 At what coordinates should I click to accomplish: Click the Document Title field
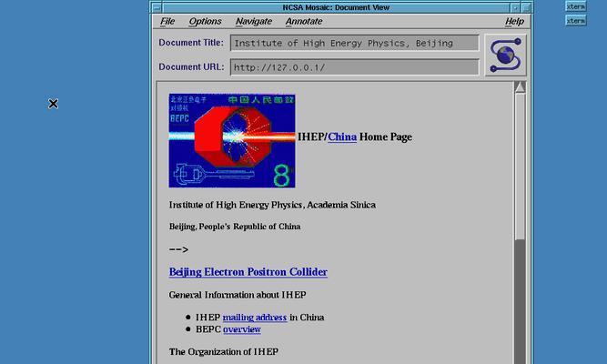(354, 43)
